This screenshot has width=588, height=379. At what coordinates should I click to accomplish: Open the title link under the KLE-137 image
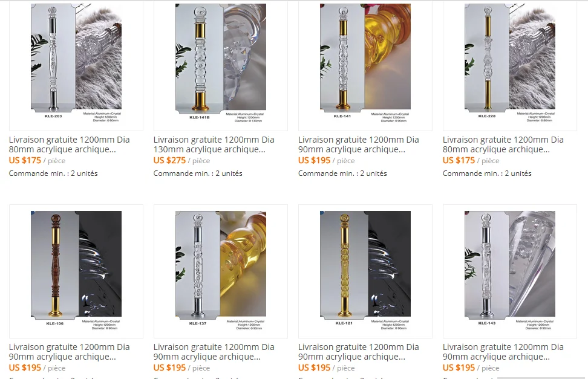(214, 352)
